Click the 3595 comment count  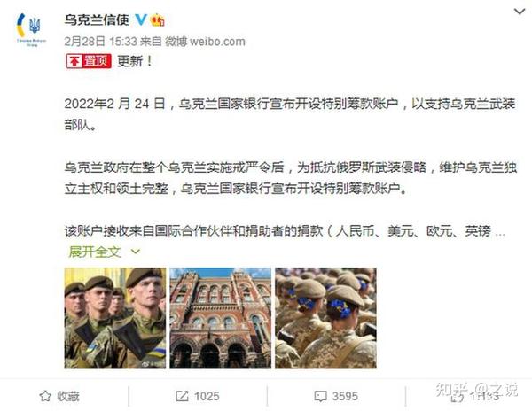345,396
